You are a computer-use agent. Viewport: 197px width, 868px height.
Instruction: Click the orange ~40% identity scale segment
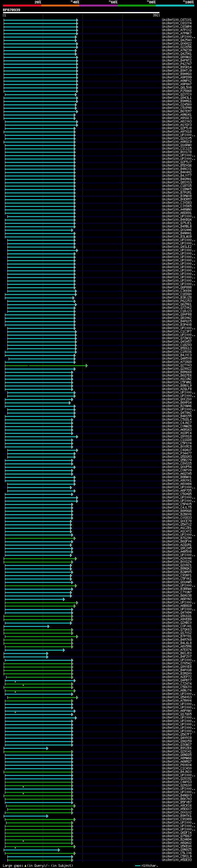tap(60, 6)
